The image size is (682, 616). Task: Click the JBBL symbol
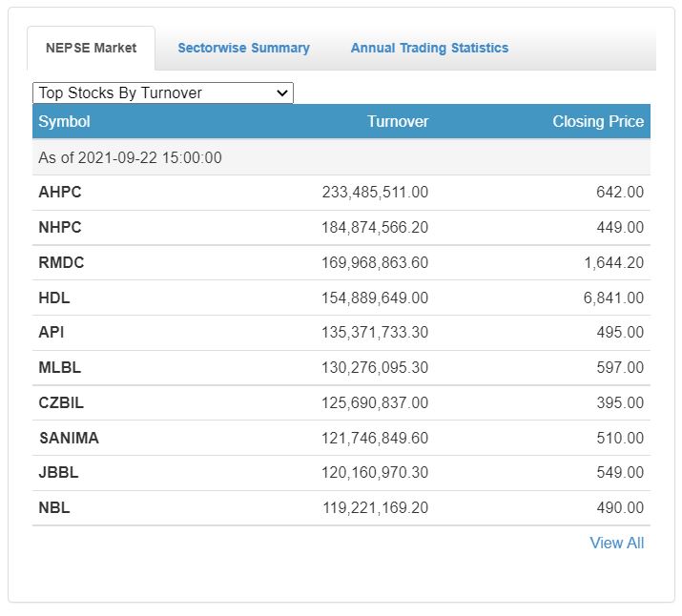[x=59, y=472]
